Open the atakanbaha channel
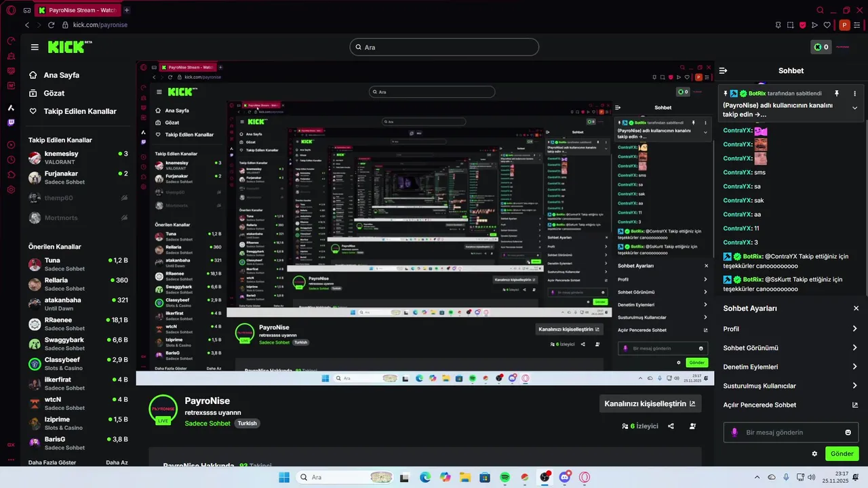The image size is (868, 488). click(78, 304)
